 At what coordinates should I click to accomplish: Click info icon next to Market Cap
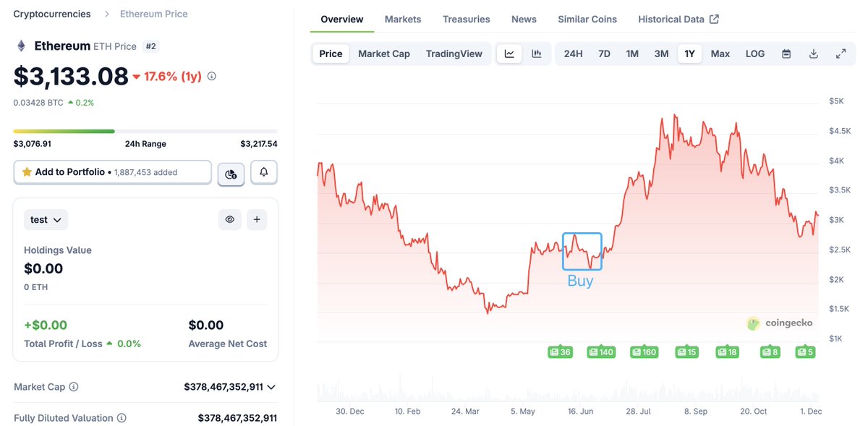tap(74, 387)
